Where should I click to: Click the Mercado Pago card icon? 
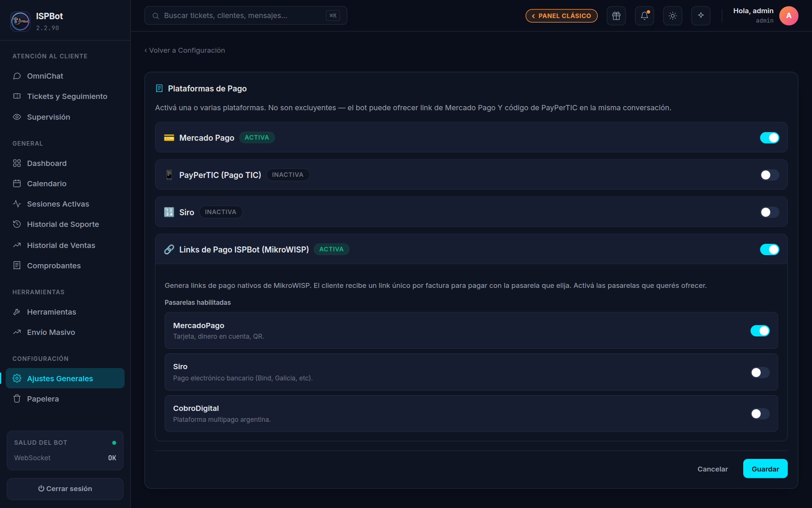pyautogui.click(x=169, y=138)
